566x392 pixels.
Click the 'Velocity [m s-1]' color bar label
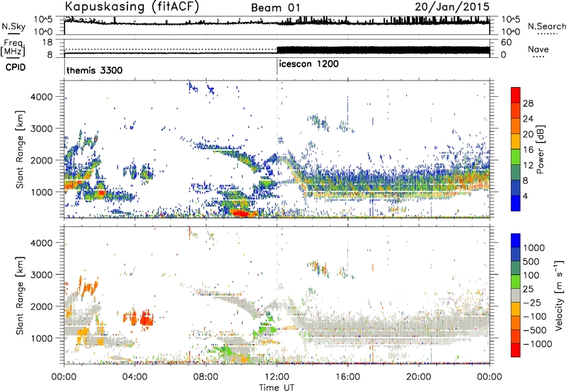558,295
